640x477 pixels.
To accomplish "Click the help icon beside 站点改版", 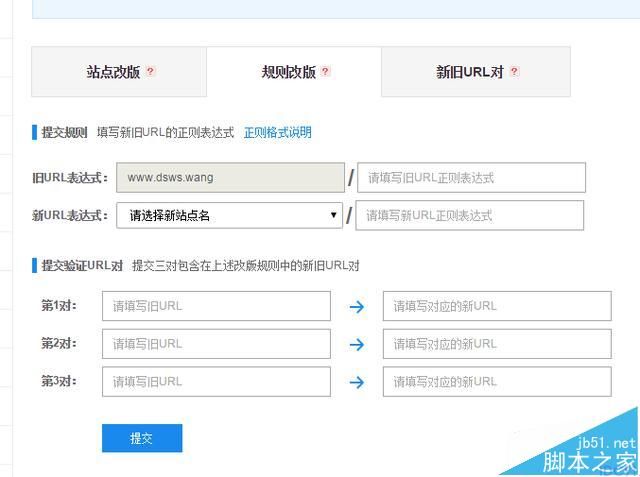I will 151,71.
